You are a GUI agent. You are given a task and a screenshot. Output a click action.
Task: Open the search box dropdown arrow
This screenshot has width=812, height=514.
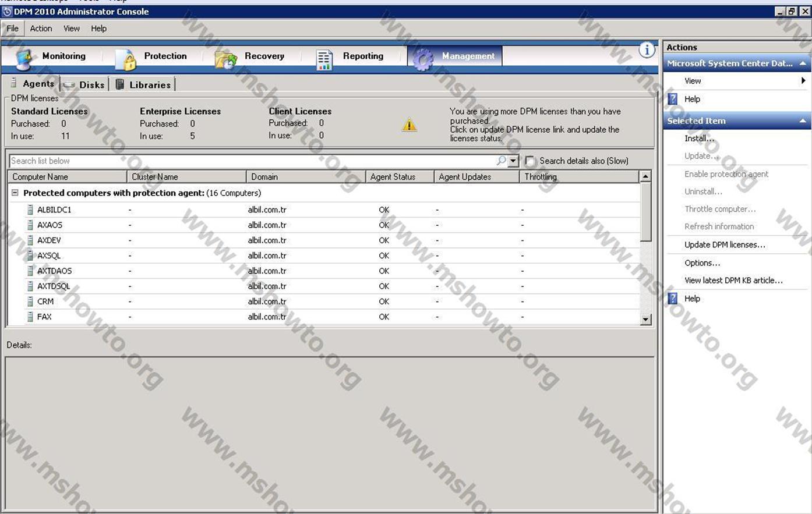click(513, 161)
